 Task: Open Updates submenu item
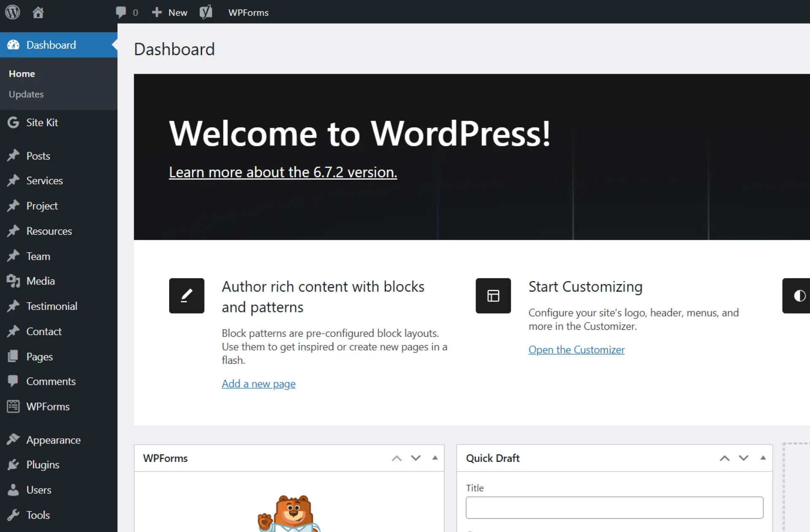[x=26, y=94]
